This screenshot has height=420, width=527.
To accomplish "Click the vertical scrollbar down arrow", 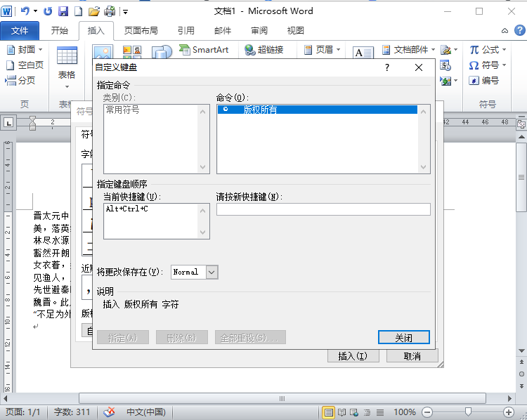I will pyautogui.click(x=521, y=350).
